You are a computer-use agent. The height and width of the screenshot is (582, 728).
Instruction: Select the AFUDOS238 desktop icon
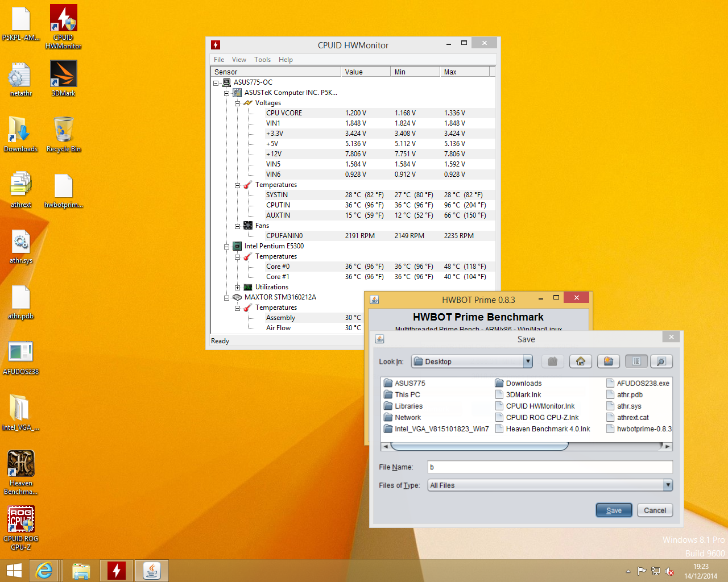[21, 357]
